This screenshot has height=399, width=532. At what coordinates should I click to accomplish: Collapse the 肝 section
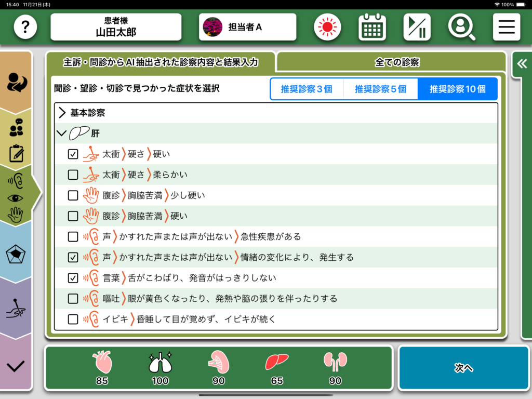coord(62,134)
